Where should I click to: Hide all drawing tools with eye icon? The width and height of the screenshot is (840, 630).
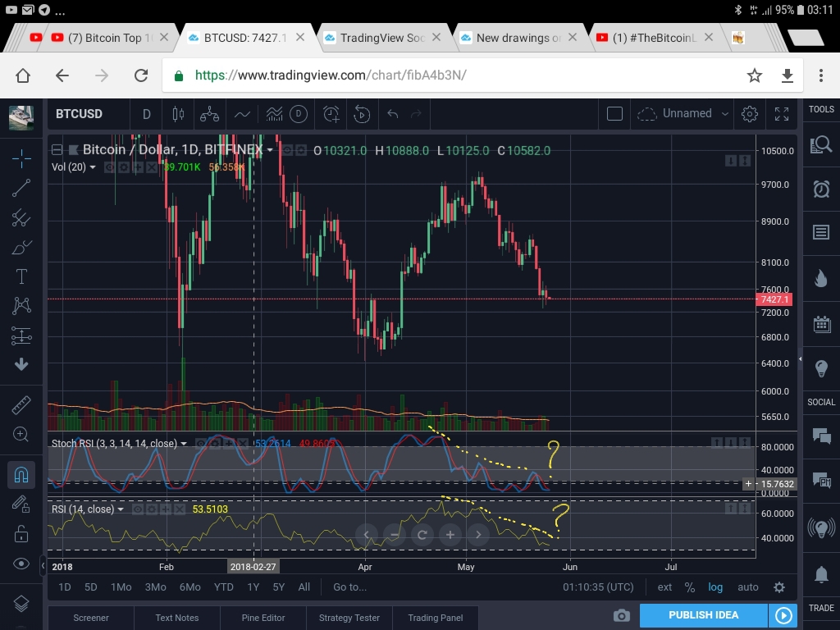pyautogui.click(x=21, y=564)
